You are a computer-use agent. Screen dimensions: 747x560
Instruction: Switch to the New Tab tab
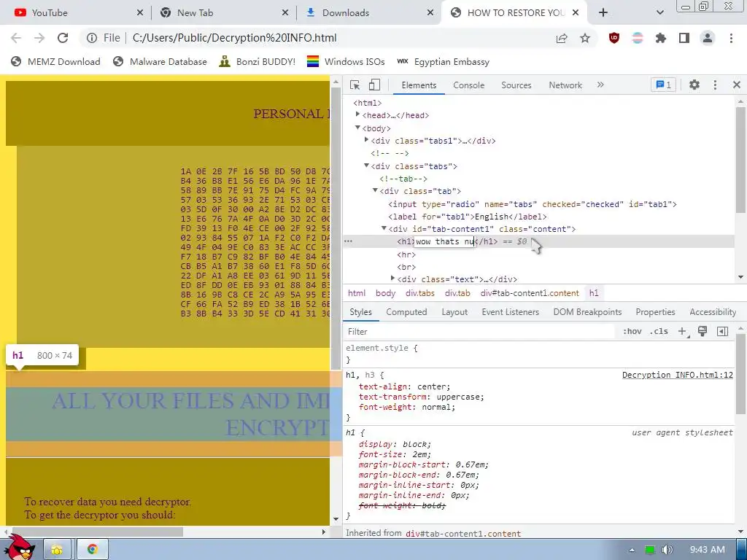point(223,13)
